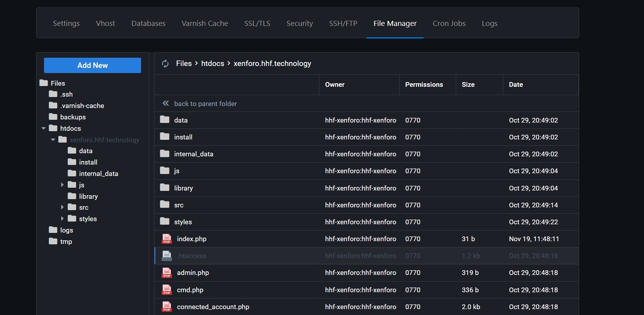This screenshot has height=315, width=644.
Task: Select the connected_account.php file name
Action: [213, 307]
